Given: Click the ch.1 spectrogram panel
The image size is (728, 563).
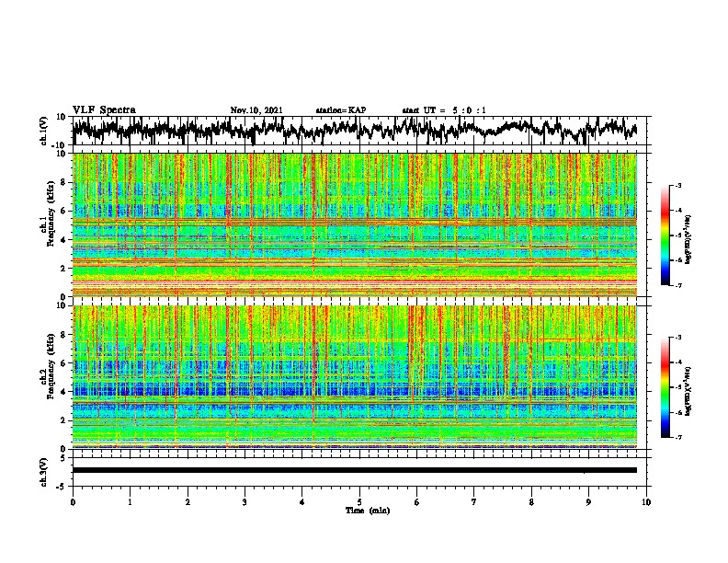Looking at the screenshot, I should [355, 224].
